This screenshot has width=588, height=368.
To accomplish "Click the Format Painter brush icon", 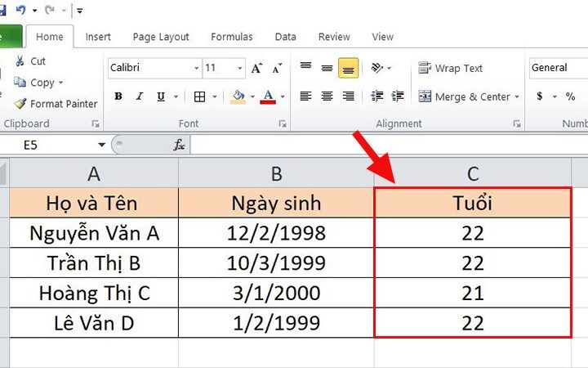I will coord(20,103).
